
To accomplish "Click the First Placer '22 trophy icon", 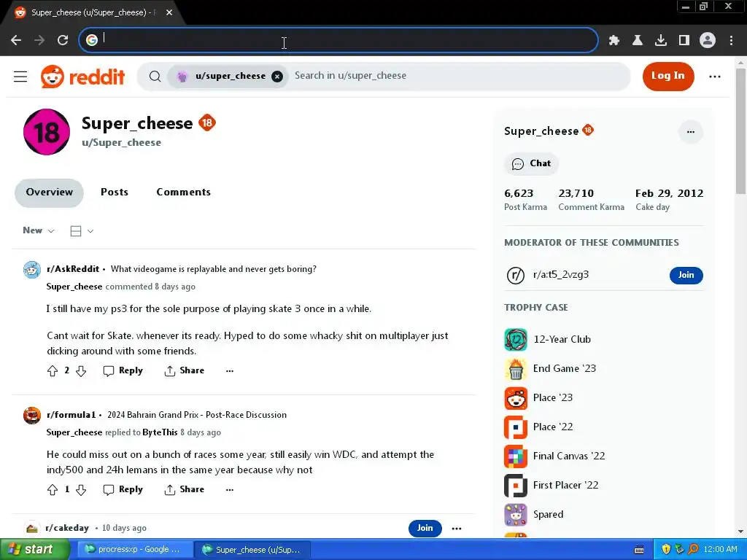I will 516,485.
